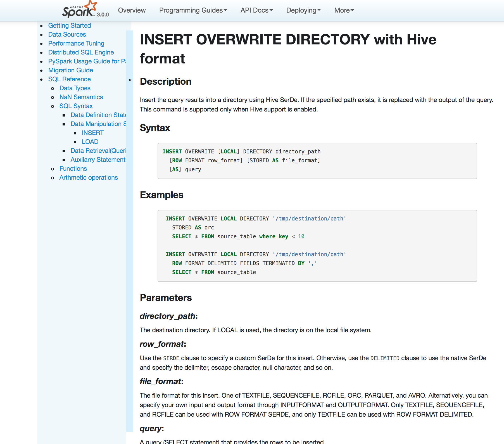Image resolution: width=504 pixels, height=444 pixels.
Task: Click the page title heading
Action: pos(288,49)
